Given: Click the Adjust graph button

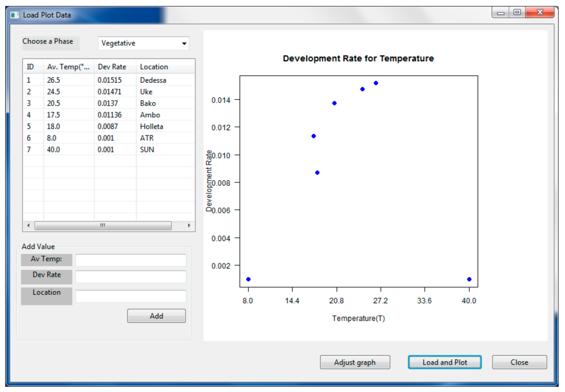Looking at the screenshot, I should point(355,362).
